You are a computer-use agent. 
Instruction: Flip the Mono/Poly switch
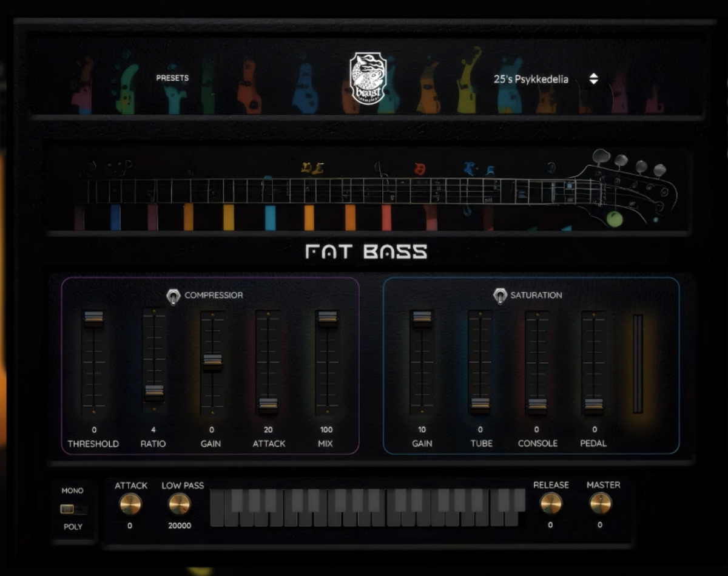click(x=73, y=509)
